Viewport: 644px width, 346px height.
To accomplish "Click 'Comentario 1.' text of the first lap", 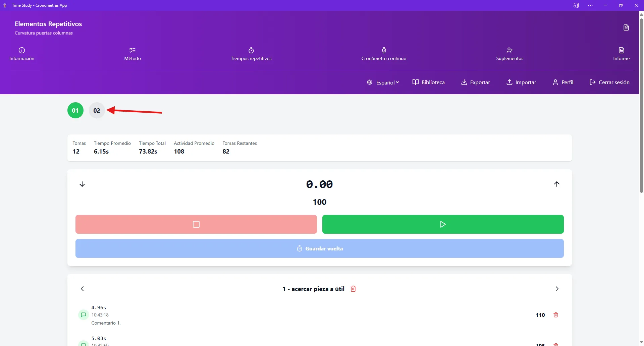I will tap(106, 323).
